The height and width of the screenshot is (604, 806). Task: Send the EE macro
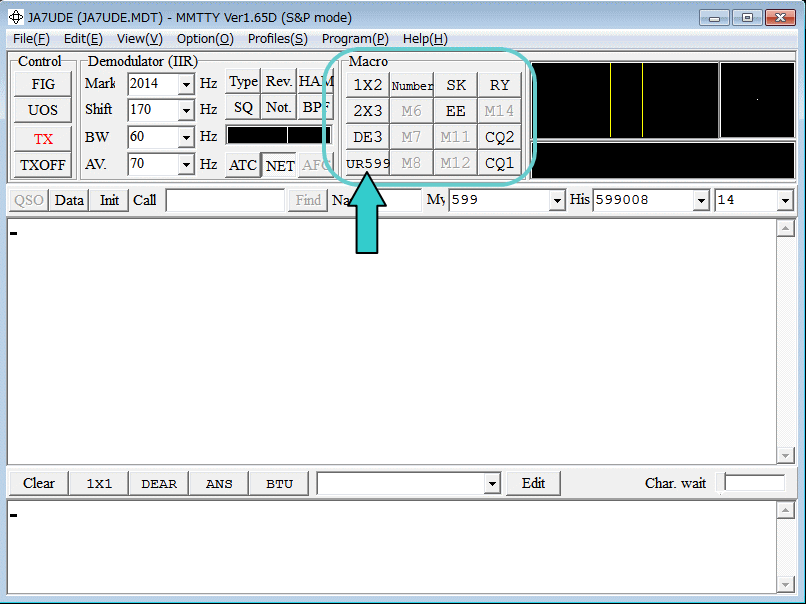pos(455,111)
